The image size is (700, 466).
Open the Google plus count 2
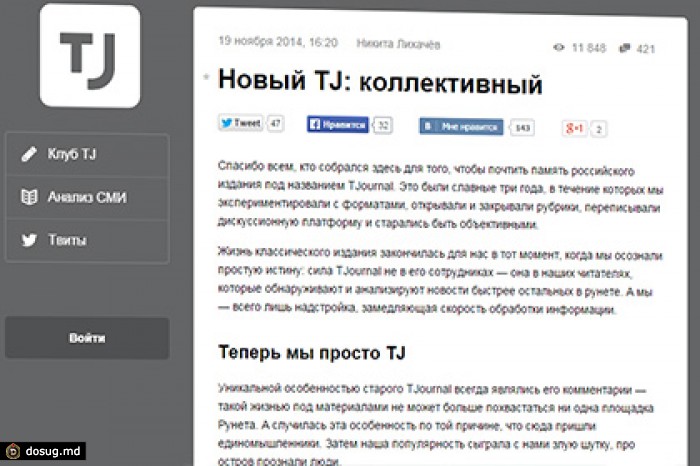599,129
